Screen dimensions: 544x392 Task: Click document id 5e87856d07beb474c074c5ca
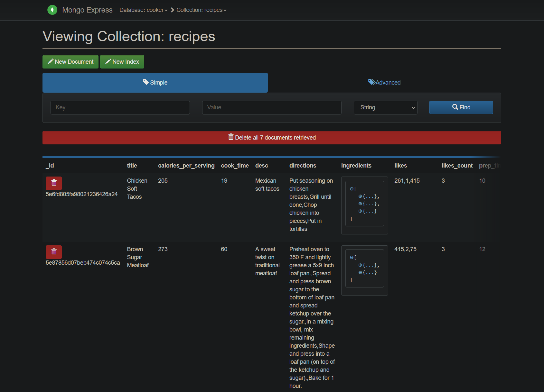[x=83, y=263]
